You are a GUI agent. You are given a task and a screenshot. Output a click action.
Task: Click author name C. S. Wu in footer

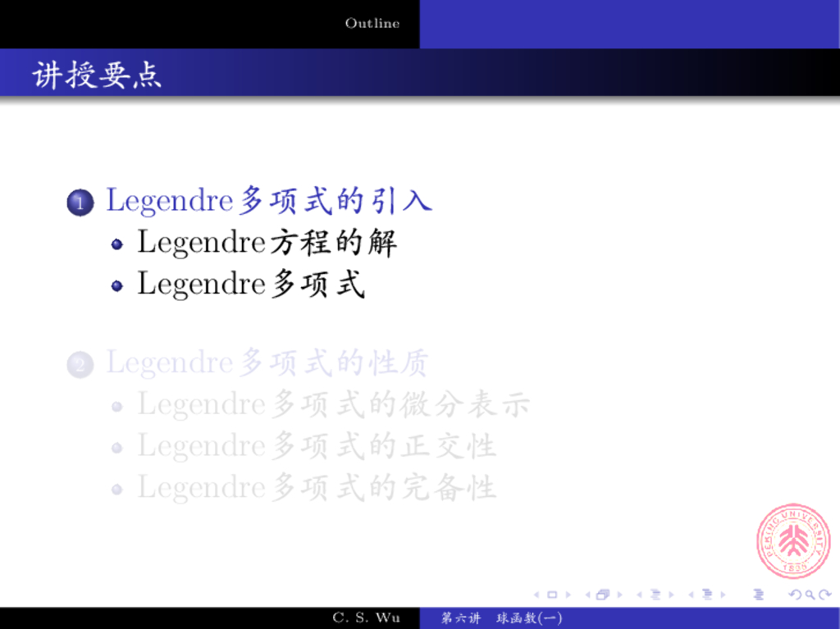(366, 618)
